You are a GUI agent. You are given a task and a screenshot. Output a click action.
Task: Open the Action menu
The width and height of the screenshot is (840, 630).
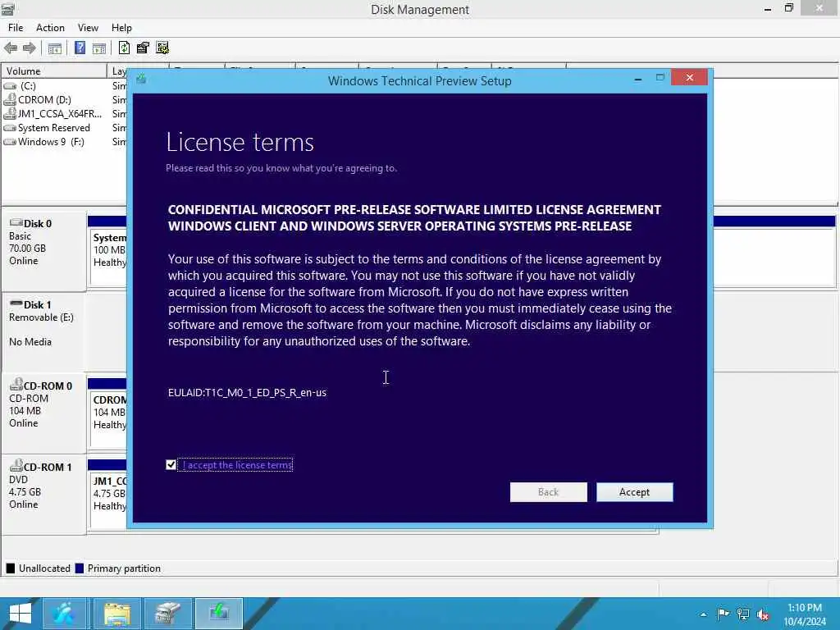(50, 28)
